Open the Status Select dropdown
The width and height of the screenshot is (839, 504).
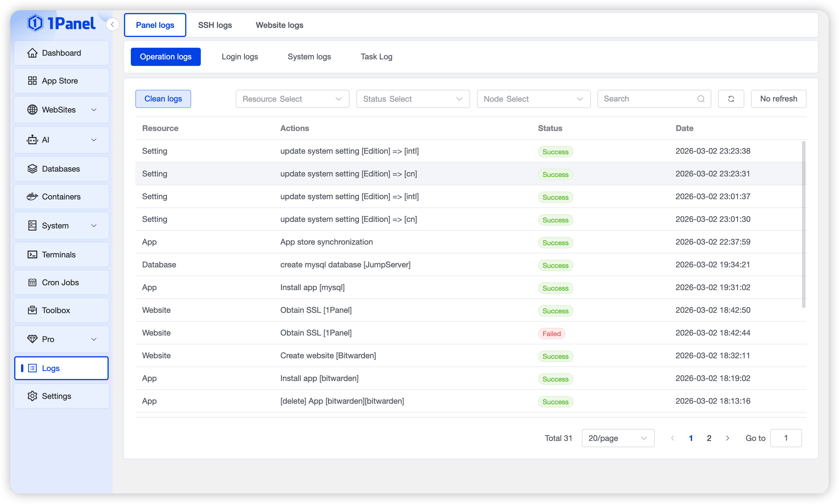[413, 99]
